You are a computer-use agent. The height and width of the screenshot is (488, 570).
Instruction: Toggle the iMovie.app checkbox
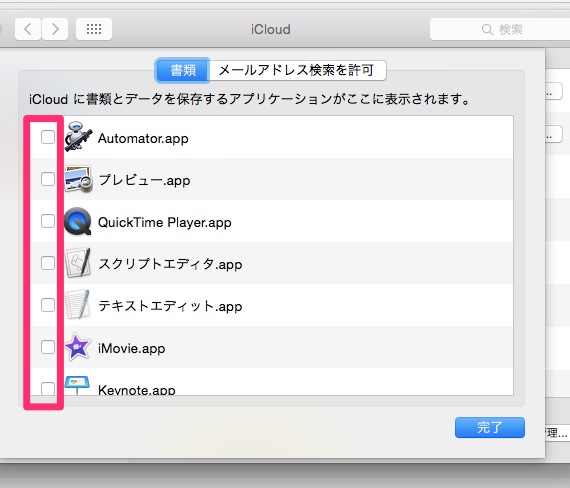[48, 347]
